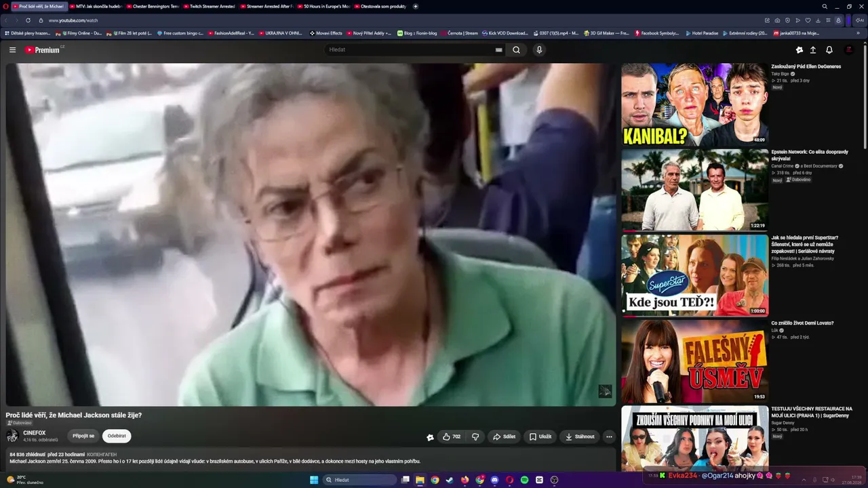Open the CINEFOX channel avatar
Viewport: 868px width, 488px height.
coord(12,436)
